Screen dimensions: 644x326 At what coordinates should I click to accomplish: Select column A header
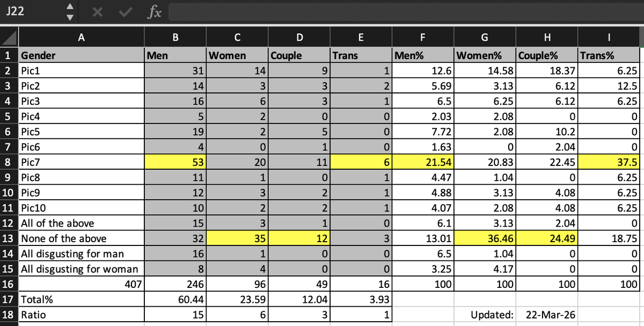pyautogui.click(x=80, y=38)
